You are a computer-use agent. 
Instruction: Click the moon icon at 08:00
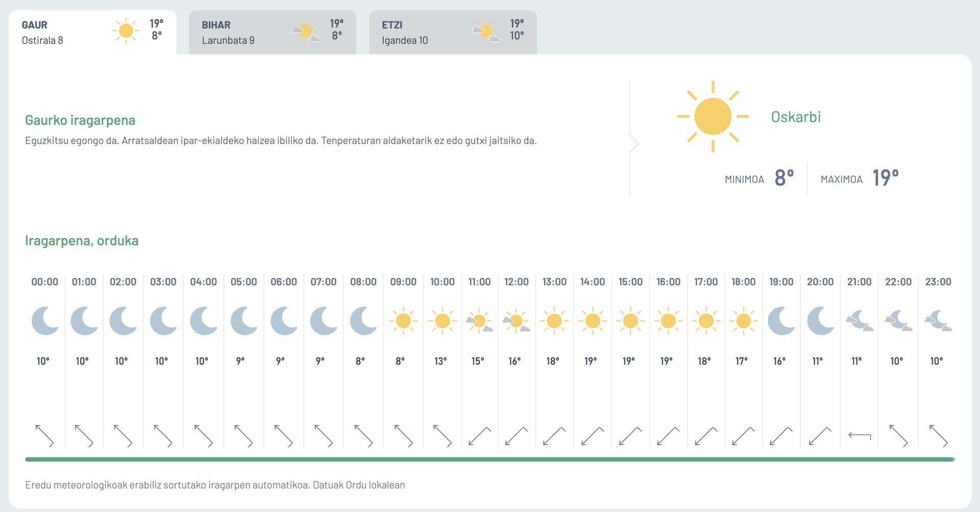363,321
